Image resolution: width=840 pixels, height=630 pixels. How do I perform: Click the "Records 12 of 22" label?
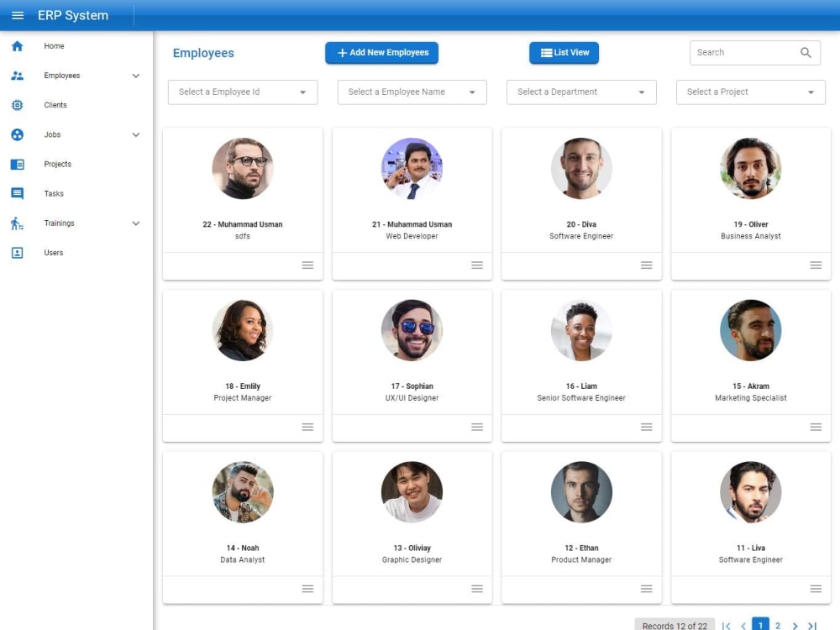coord(675,626)
